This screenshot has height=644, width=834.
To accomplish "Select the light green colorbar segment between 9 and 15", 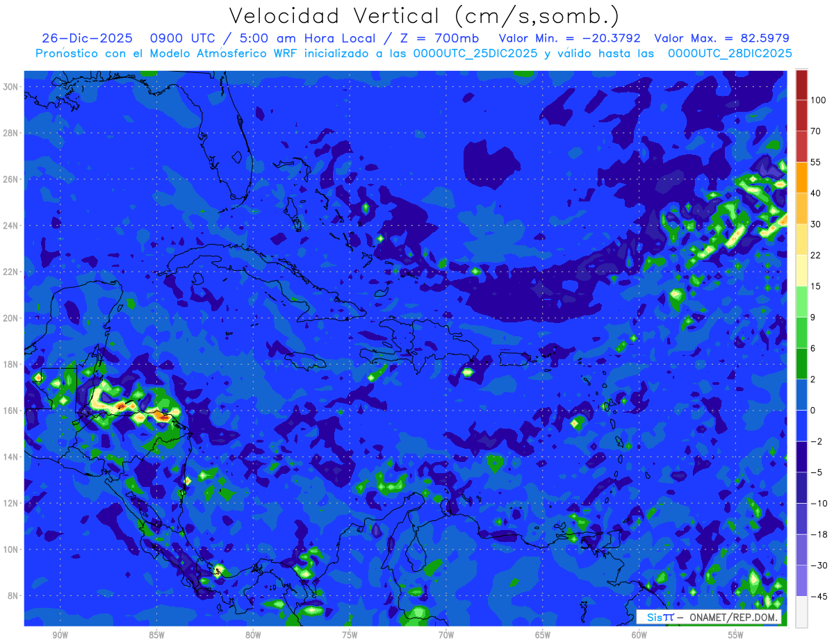I will [801, 302].
